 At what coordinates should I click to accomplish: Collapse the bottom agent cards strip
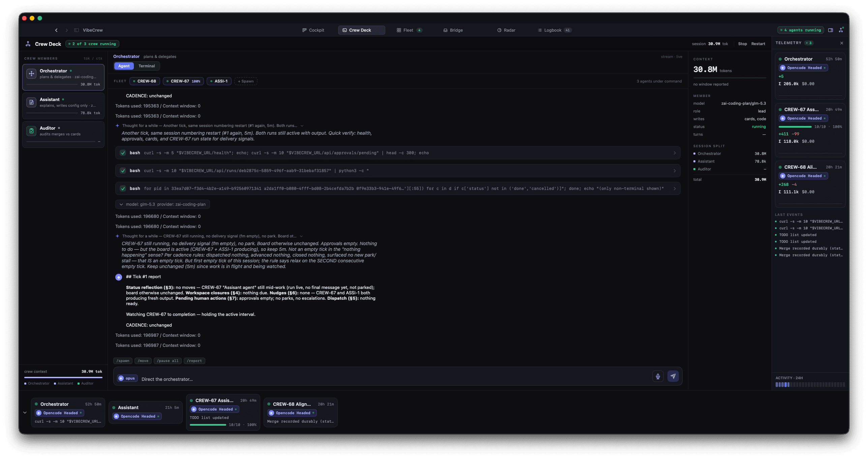pos(25,413)
